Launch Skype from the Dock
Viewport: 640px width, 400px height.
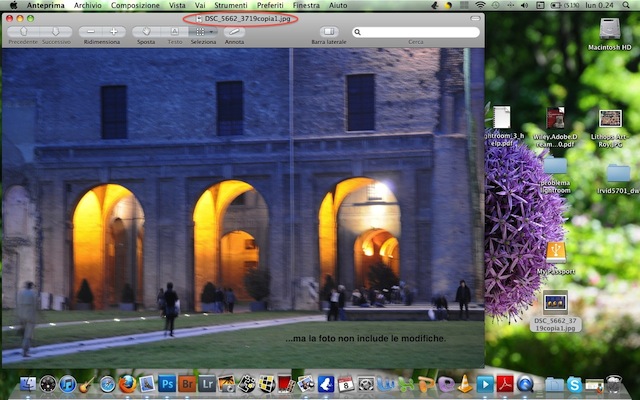click(x=574, y=384)
